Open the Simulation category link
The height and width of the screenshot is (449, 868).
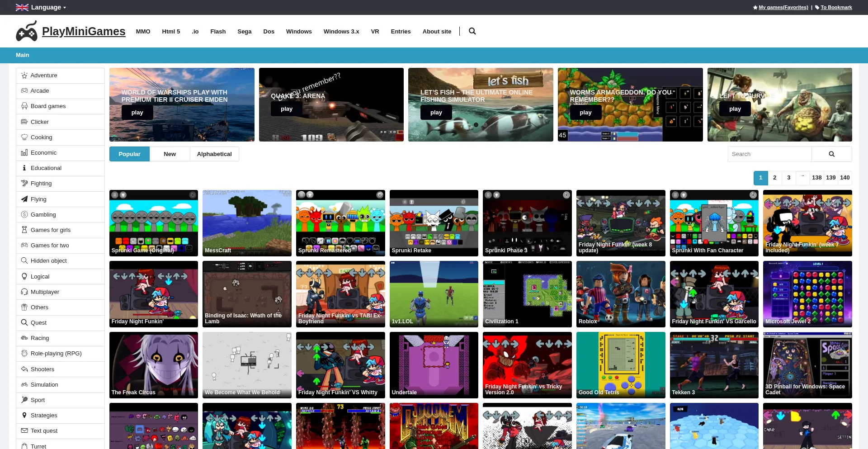[x=44, y=385]
